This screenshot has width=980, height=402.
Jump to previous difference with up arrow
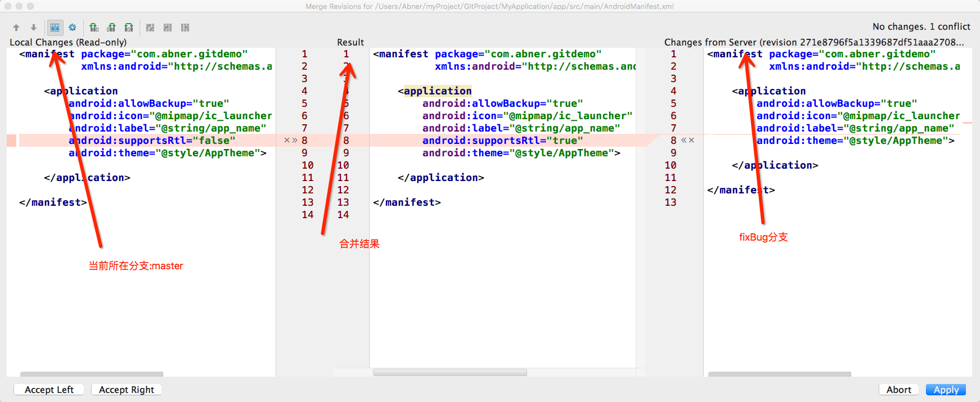point(16,28)
